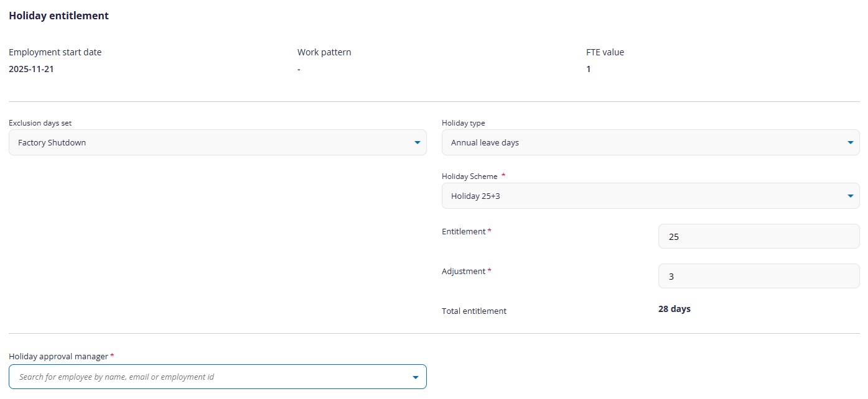
Task: Click the FTE value label
Action: pos(605,52)
